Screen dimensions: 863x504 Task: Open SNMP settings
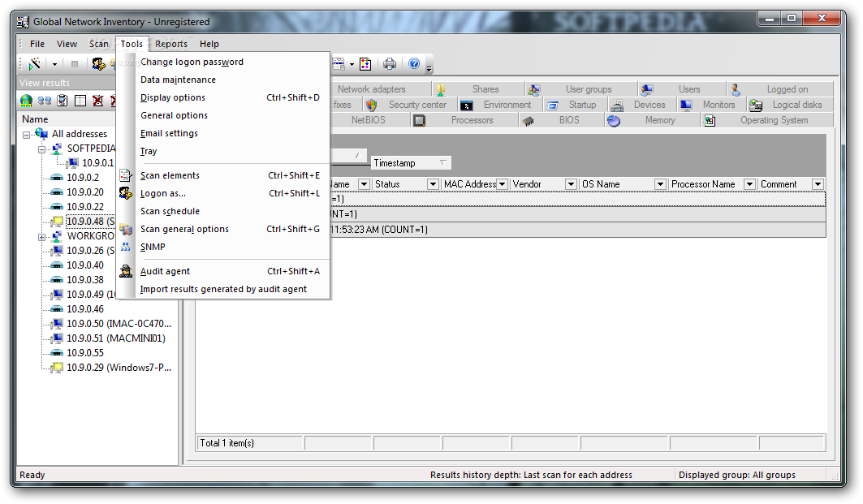pos(223,247)
